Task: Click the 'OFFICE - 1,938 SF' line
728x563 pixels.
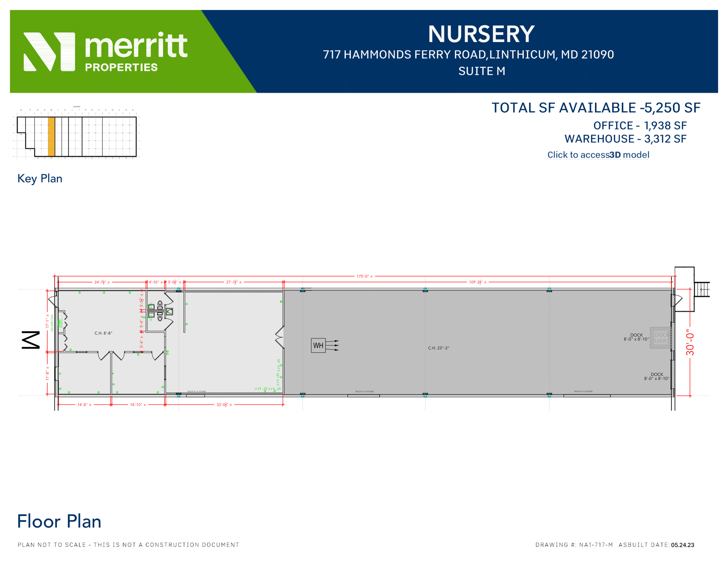Action: pos(640,126)
